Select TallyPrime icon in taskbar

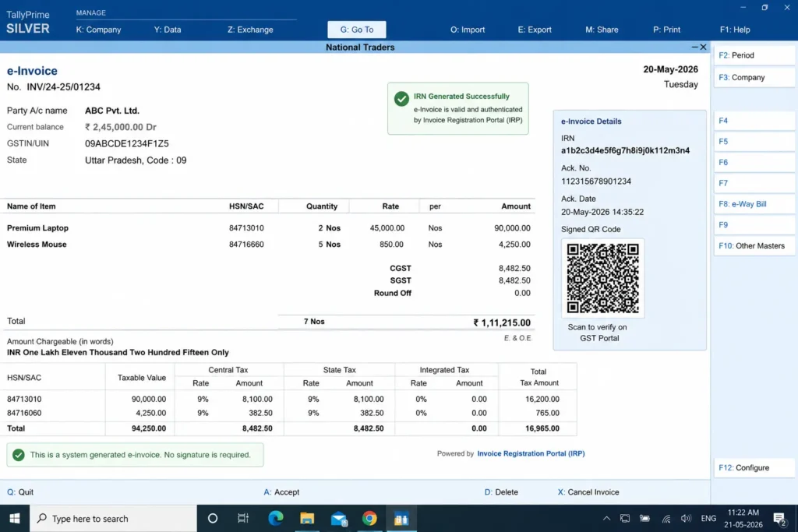(401, 518)
